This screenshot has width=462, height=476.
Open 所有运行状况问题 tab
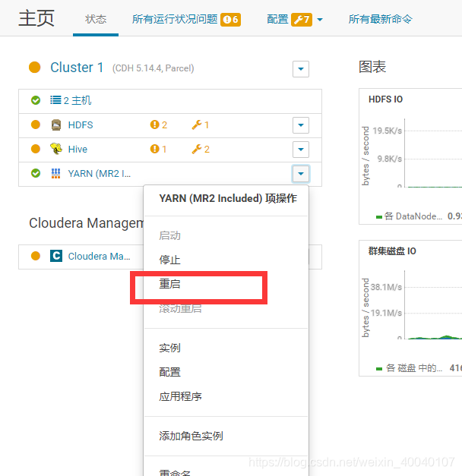point(175,19)
